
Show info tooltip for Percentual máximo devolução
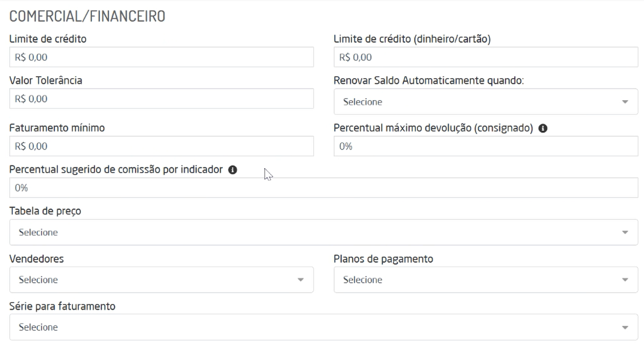click(x=543, y=129)
